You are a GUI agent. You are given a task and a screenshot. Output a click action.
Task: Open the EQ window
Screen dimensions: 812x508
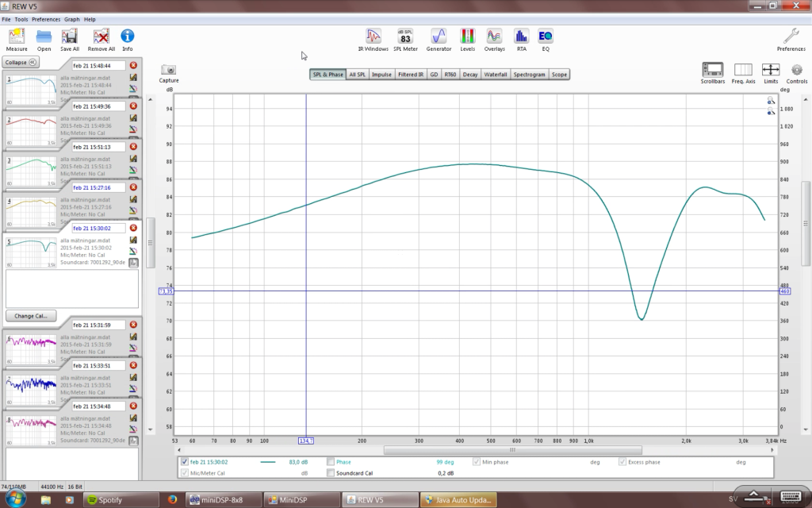click(546, 40)
